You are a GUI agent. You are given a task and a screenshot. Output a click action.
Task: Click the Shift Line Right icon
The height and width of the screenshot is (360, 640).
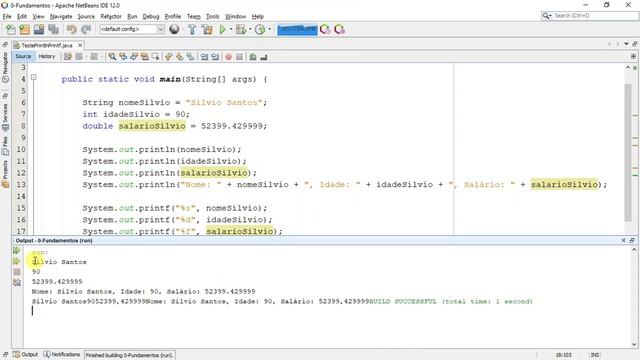pyautogui.click(x=215, y=57)
